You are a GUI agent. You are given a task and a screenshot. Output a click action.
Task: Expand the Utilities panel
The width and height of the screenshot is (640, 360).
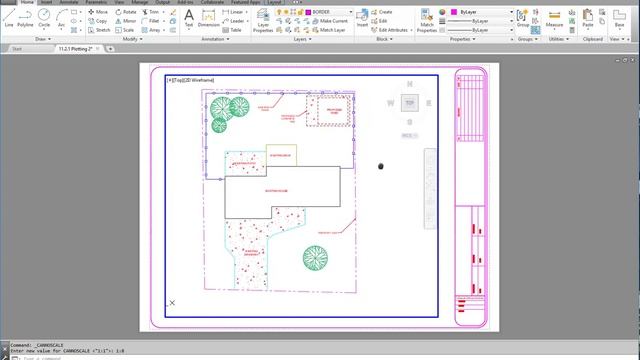[x=559, y=39]
